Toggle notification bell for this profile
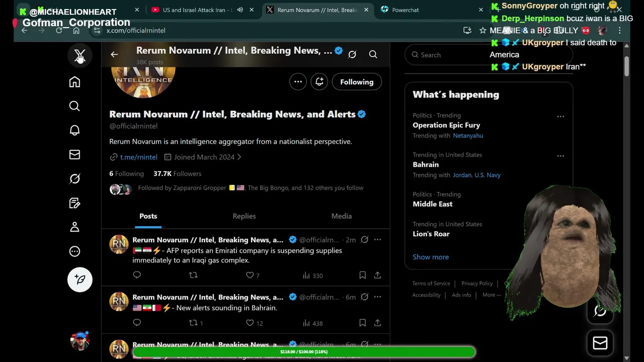 coord(319,81)
